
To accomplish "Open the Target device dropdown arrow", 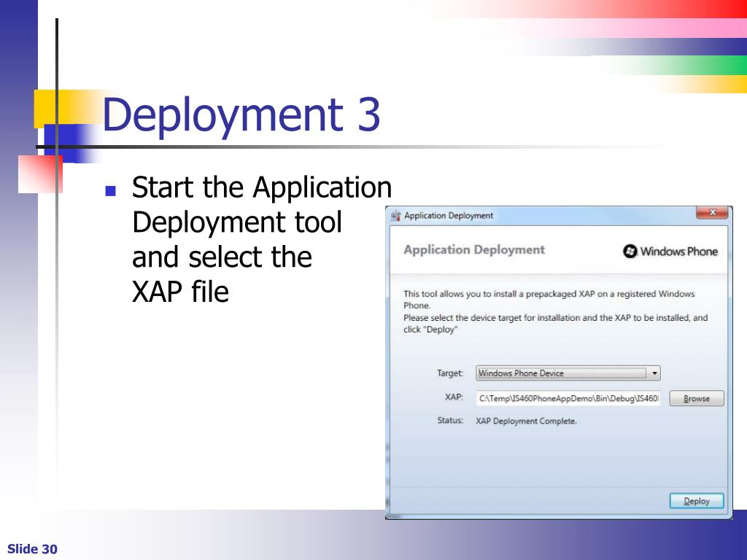I will pos(654,373).
